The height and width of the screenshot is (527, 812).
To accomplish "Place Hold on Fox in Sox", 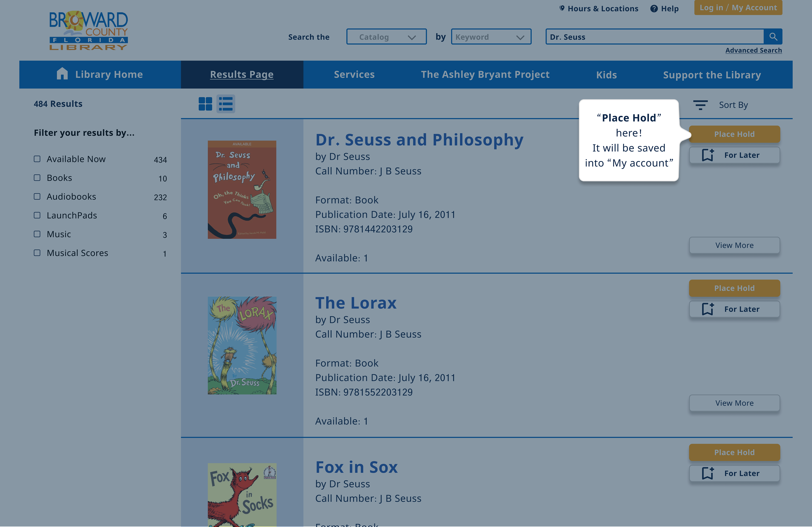I will (734, 453).
